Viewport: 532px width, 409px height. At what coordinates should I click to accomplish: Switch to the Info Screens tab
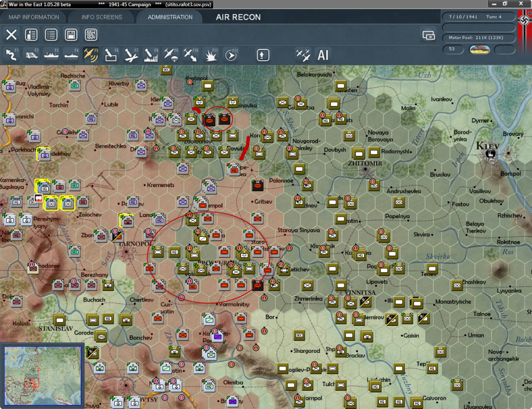pos(101,17)
